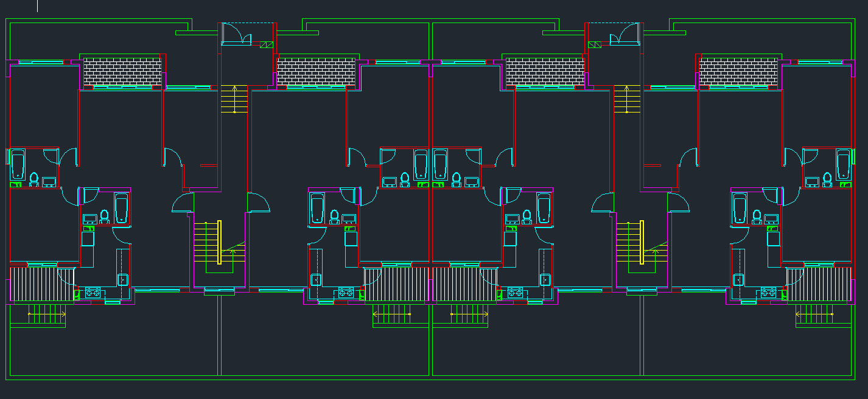Select green hatched box beside right entrance door
Viewport: 868px width, 399px height.
[594, 44]
